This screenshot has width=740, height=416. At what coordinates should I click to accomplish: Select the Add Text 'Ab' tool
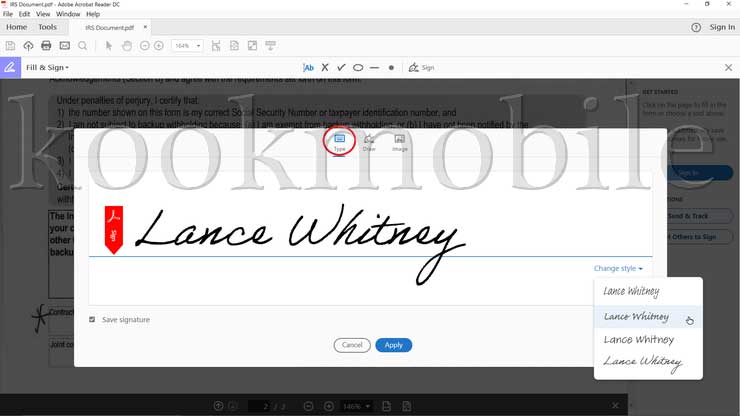tap(308, 68)
